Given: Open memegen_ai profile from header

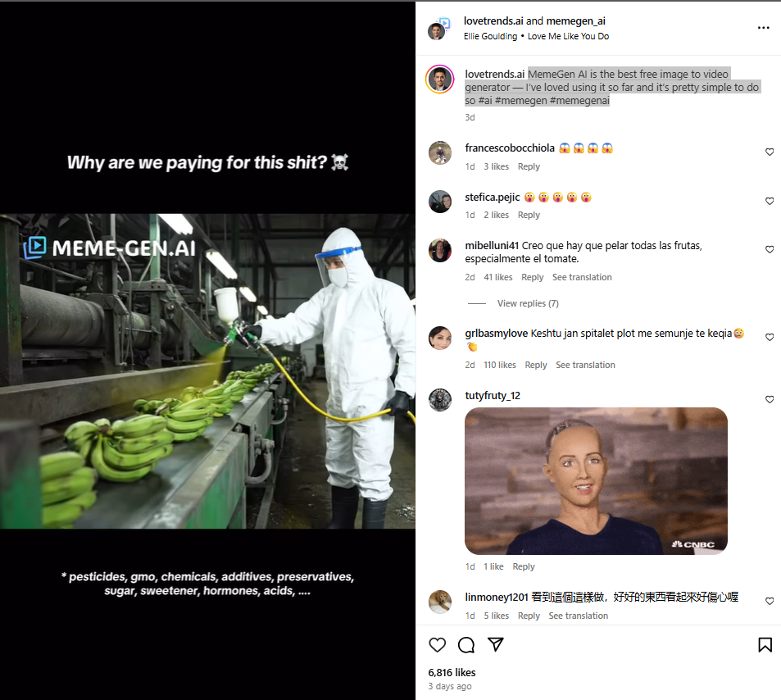Looking at the screenshot, I should pyautogui.click(x=576, y=21).
